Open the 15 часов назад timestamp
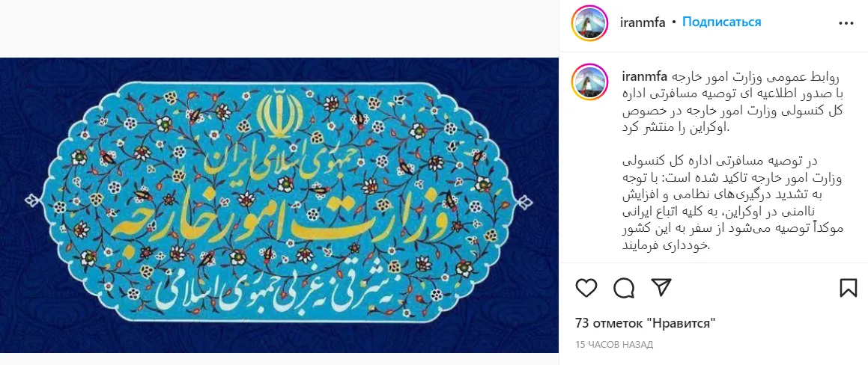Screen dimensions: 868x365 [x=614, y=345]
